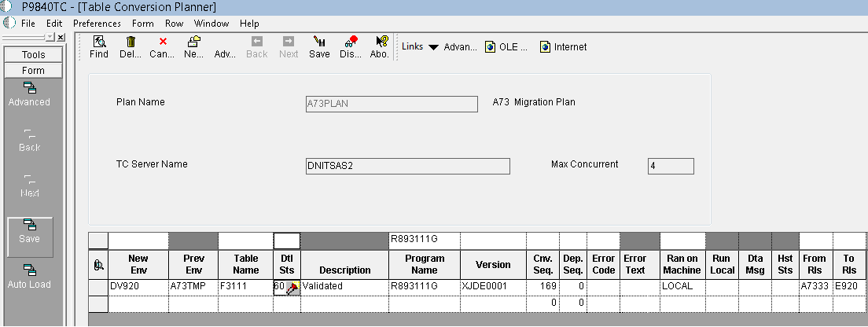Click the Display Errors toolbar icon

tap(351, 42)
